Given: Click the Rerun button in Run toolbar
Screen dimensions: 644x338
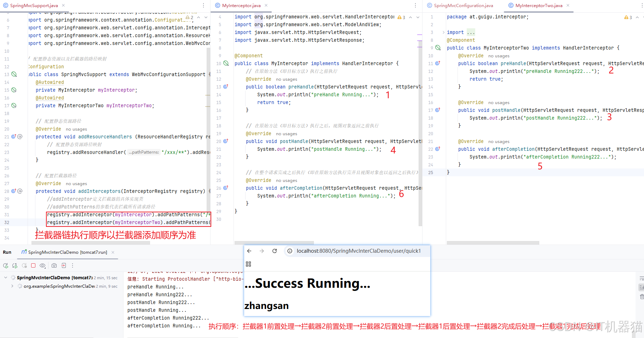Looking at the screenshot, I should point(6,265).
